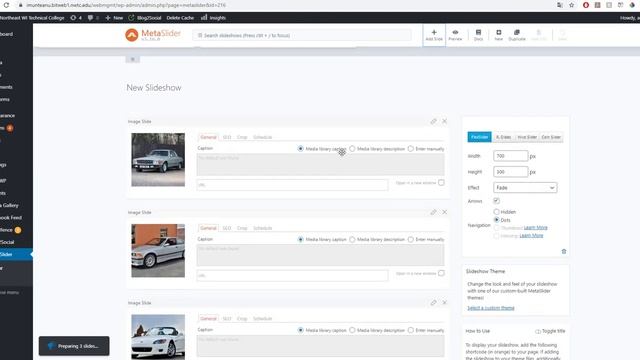Duplicate the current slideshow
Image resolution: width=640 pixels, height=360 pixels.
pos(517,35)
